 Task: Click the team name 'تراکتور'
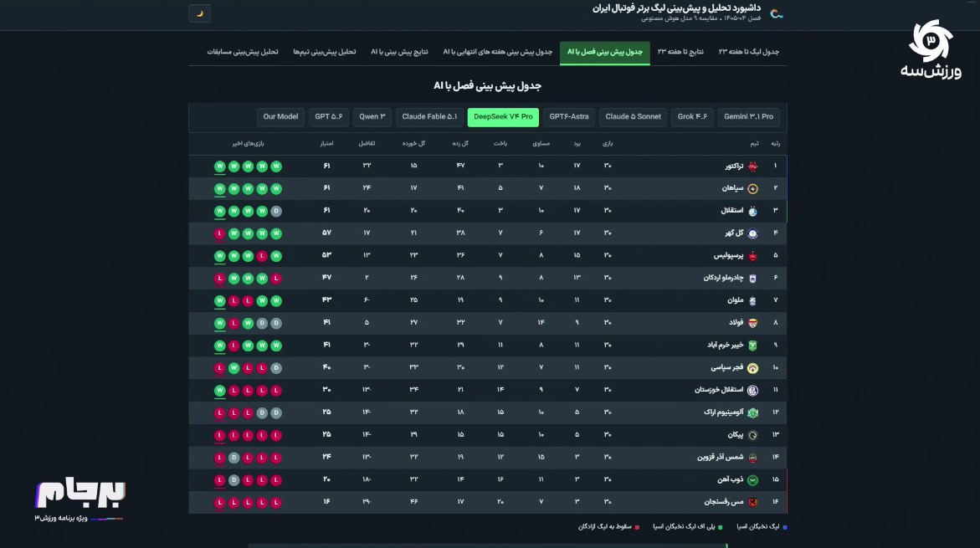click(735, 166)
